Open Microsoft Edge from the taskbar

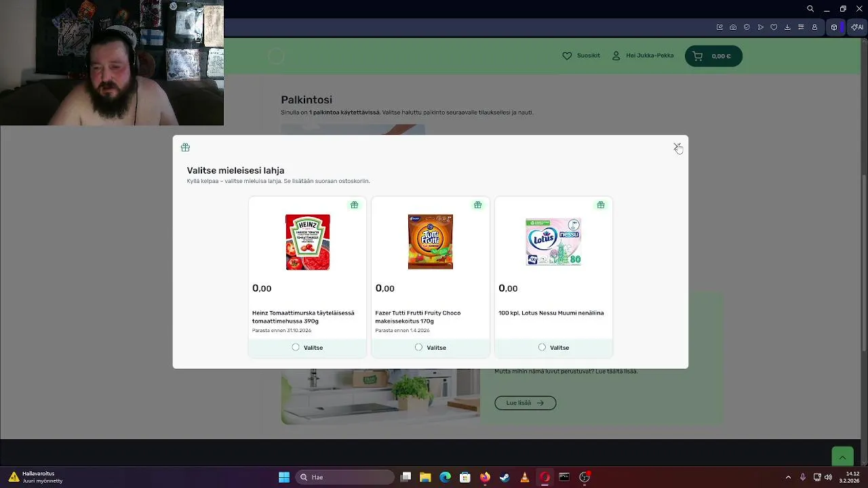[x=445, y=477]
